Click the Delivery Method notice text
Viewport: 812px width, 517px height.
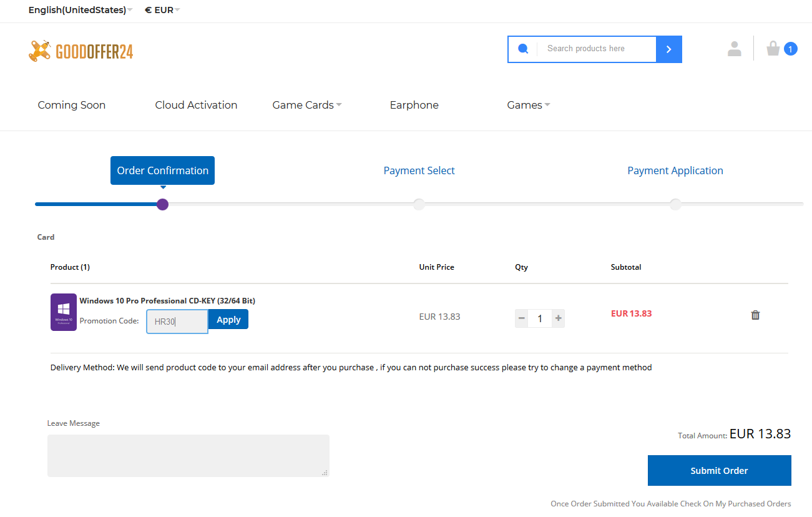tap(351, 368)
